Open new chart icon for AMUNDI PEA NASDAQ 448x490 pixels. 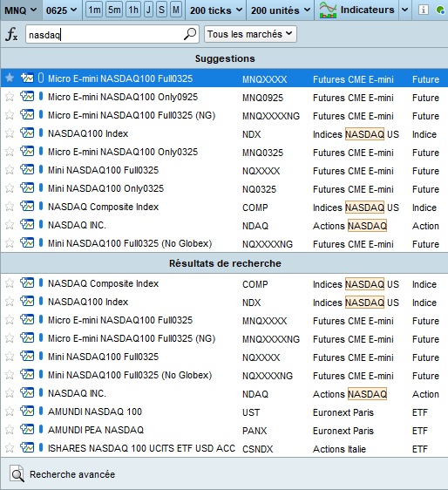pos(27,429)
